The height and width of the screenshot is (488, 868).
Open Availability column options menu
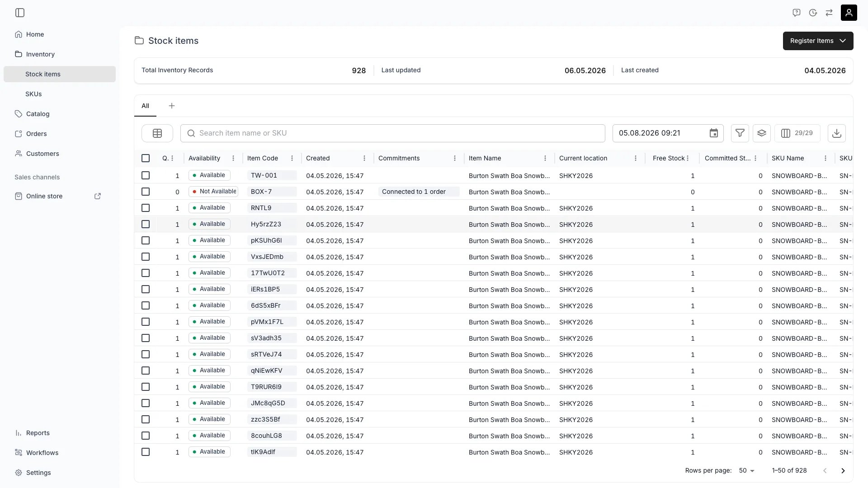[x=233, y=158]
